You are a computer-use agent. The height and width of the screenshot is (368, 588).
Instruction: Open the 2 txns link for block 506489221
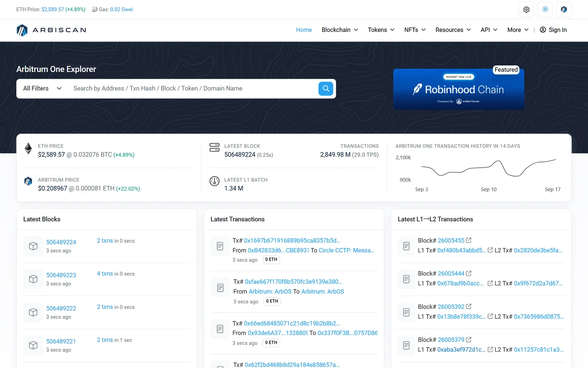pyautogui.click(x=105, y=340)
